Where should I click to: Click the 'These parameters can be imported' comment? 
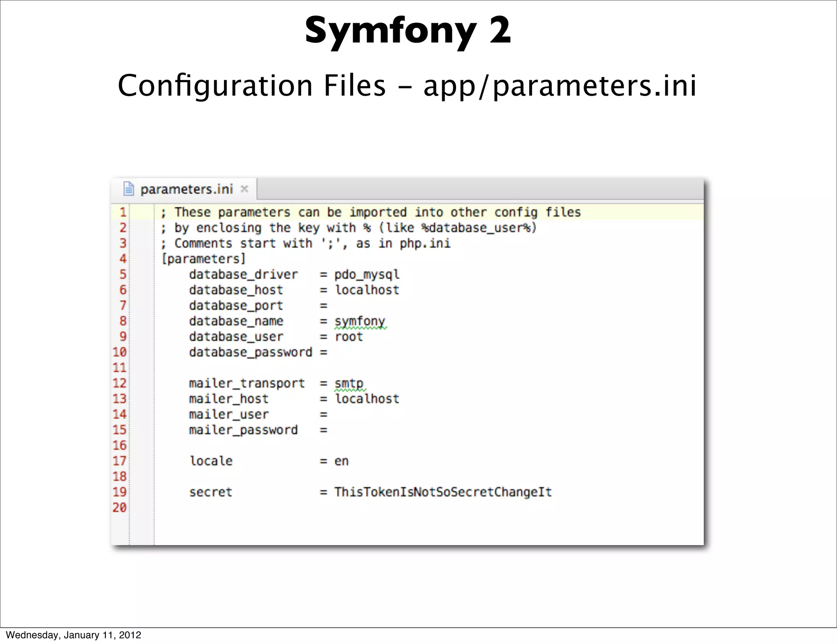pos(371,212)
